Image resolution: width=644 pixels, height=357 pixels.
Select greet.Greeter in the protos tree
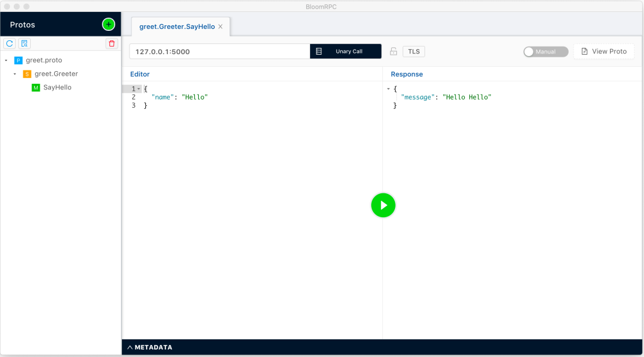tap(56, 74)
